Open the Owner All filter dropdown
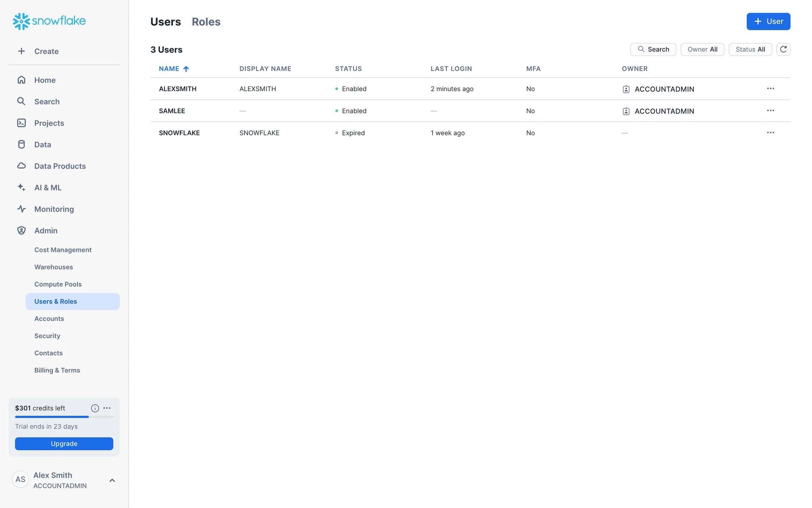The width and height of the screenshot is (812, 508). click(x=702, y=50)
